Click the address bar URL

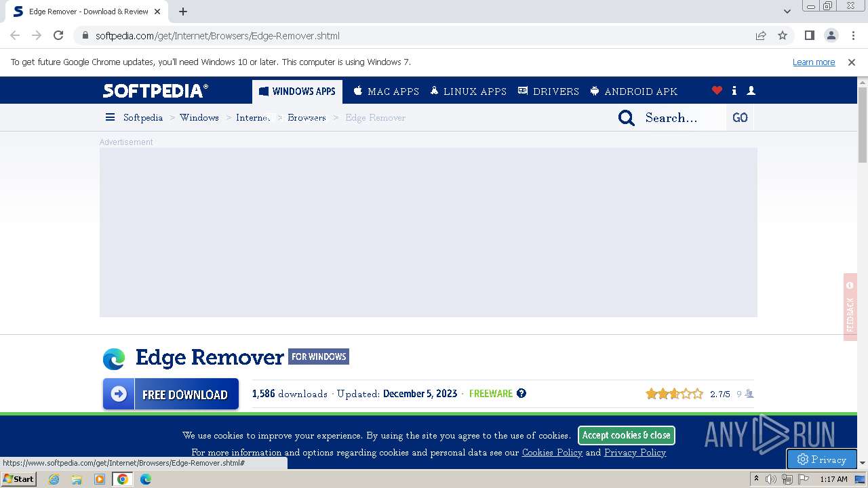coord(218,36)
